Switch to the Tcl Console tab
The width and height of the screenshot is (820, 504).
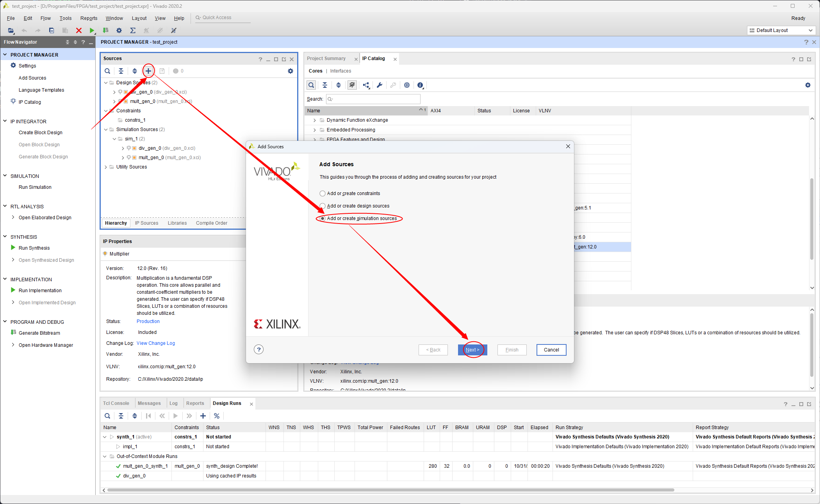point(116,403)
